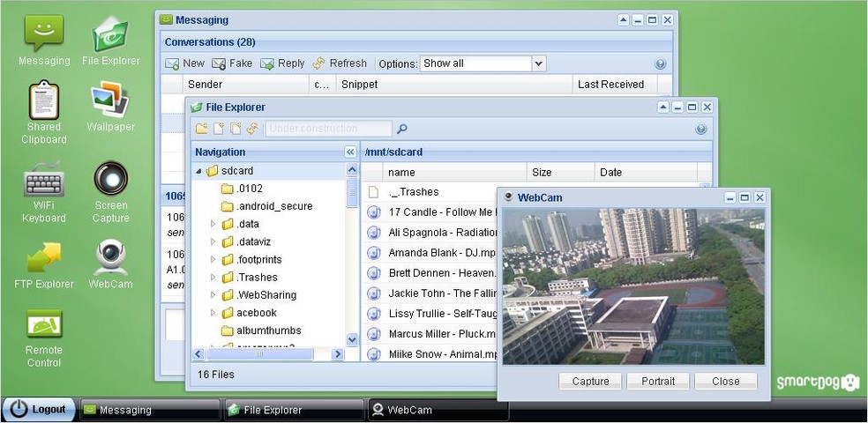The width and height of the screenshot is (868, 423).
Task: Click the magnifier search icon in File Explorer
Action: pyautogui.click(x=402, y=129)
